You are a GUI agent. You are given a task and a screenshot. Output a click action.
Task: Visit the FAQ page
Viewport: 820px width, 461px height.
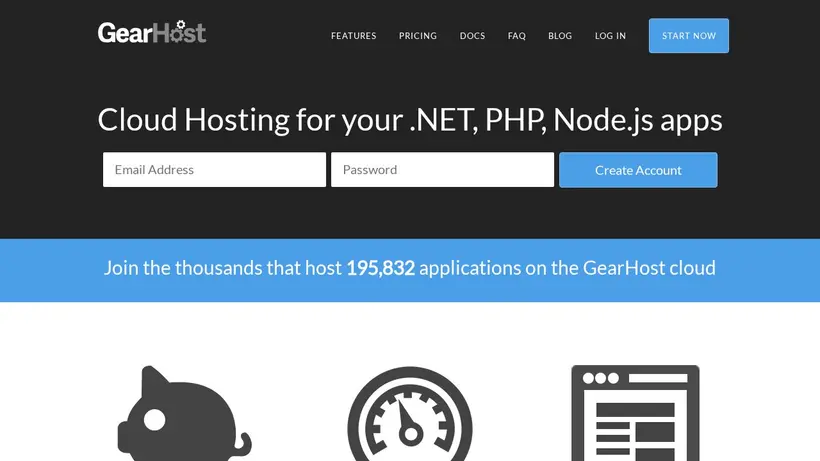tap(517, 36)
